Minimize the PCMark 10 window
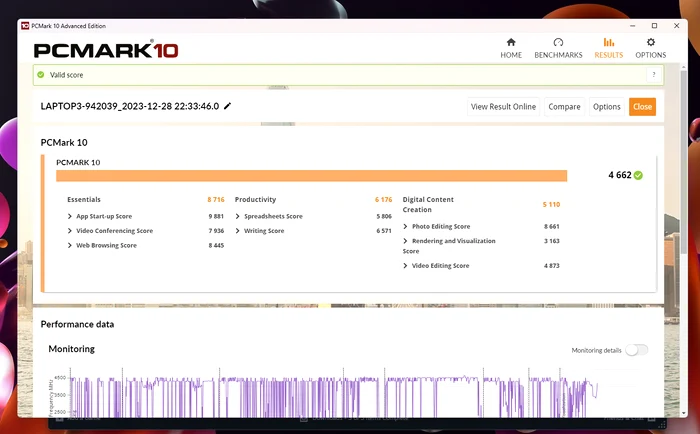Viewport: 700px width, 434px height. (633, 26)
